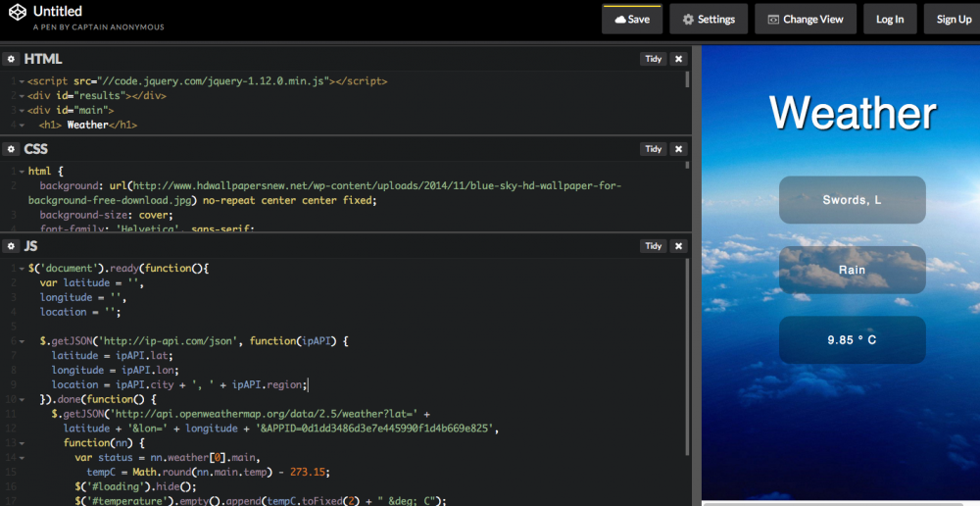Click the JS editor vertical scrollbar
The height and width of the screenshot is (506, 980).
687,353
